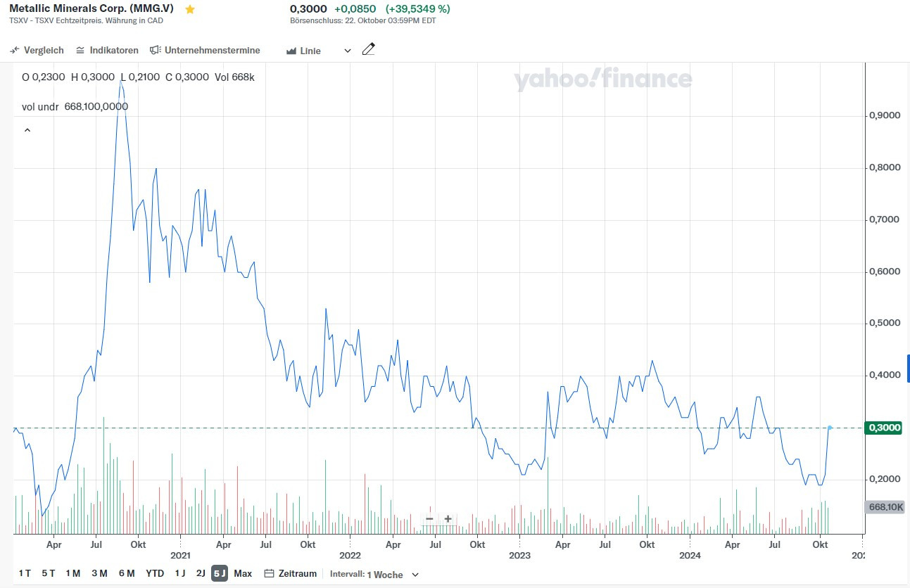Click the 0,9000 y-axis price label

886,115
